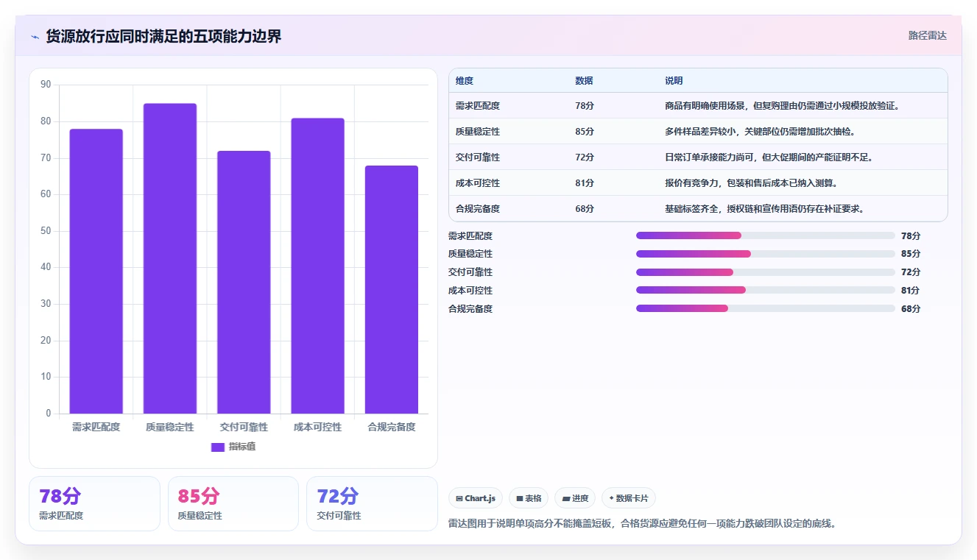The height and width of the screenshot is (560, 977).
Task: Click the 交付可靠性 bar in the chart
Action: pos(244,282)
